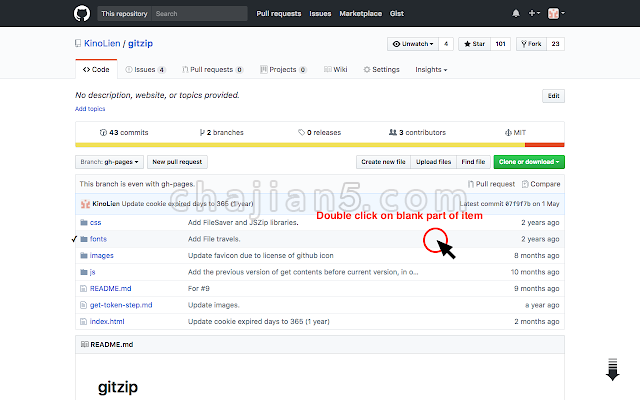This screenshot has width=640, height=400.
Task: Open the plus create-new menu
Action: (534, 13)
